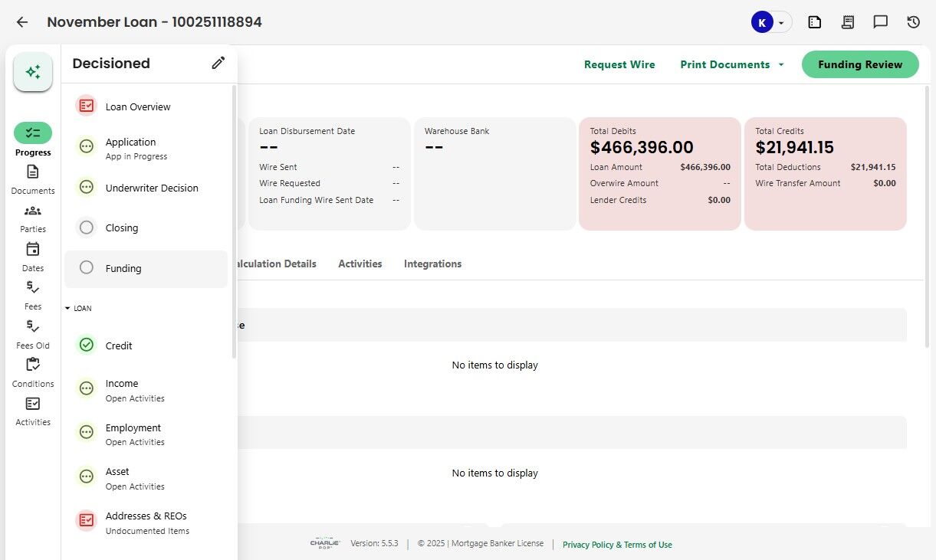The height and width of the screenshot is (560, 936).
Task: Open the history clock icon
Action: (x=913, y=22)
